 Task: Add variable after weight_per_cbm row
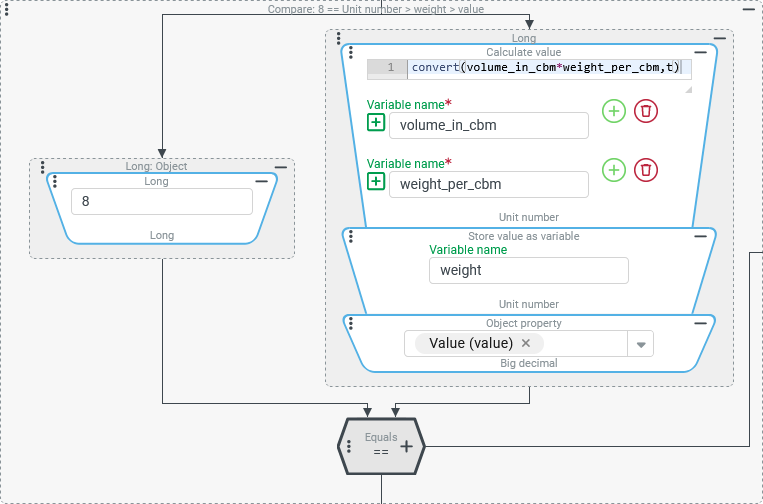coord(614,170)
